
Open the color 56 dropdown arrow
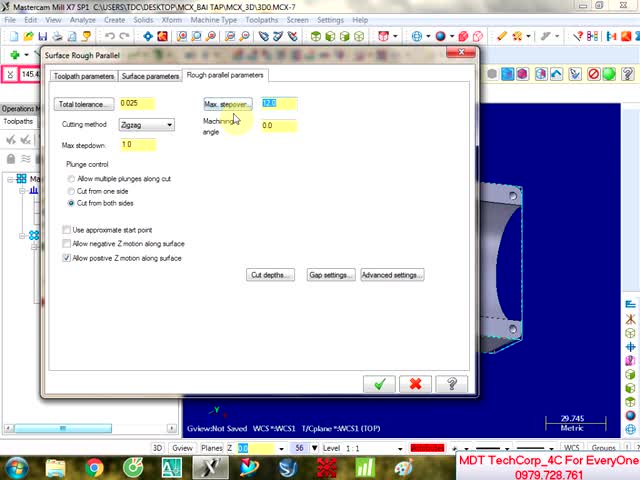(315, 448)
